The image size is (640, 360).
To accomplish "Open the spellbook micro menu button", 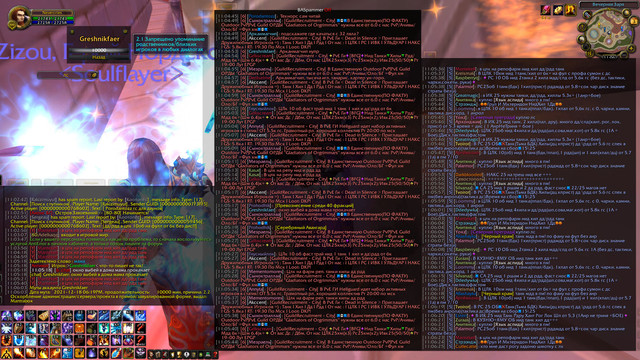I will pyautogui.click(x=158, y=355).
